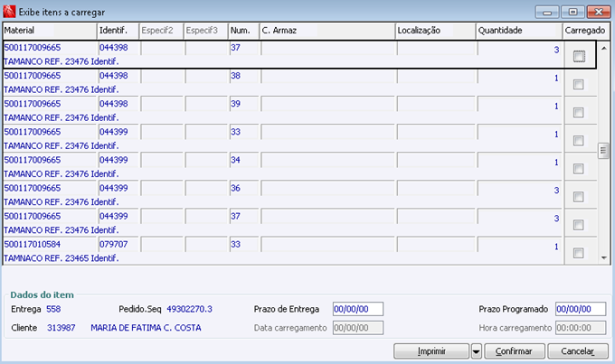Click the Confirmar button
The width and height of the screenshot is (615, 364).
(x=515, y=351)
